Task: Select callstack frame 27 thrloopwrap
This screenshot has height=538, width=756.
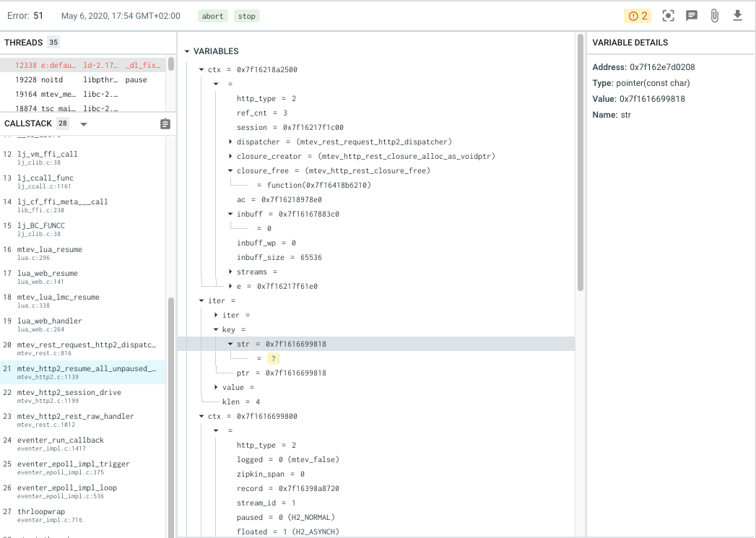Action: (83, 516)
